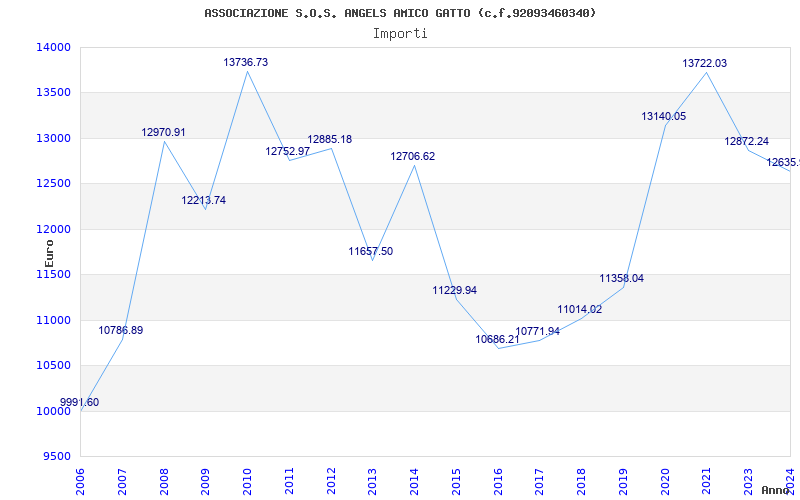The image size is (800, 500).
Task: Select the 2006 year axis label
Action: click(x=80, y=482)
